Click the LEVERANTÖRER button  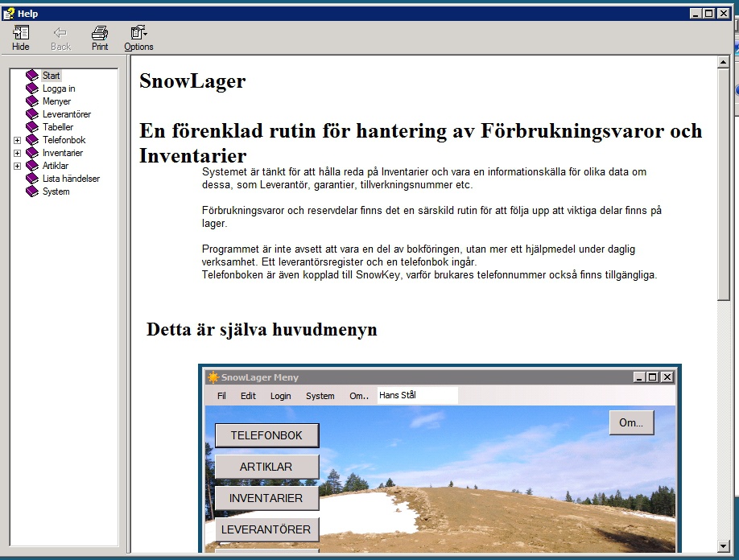266,529
